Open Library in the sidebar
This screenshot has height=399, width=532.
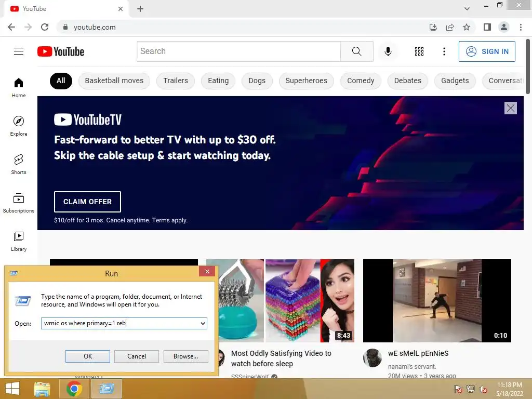click(19, 241)
